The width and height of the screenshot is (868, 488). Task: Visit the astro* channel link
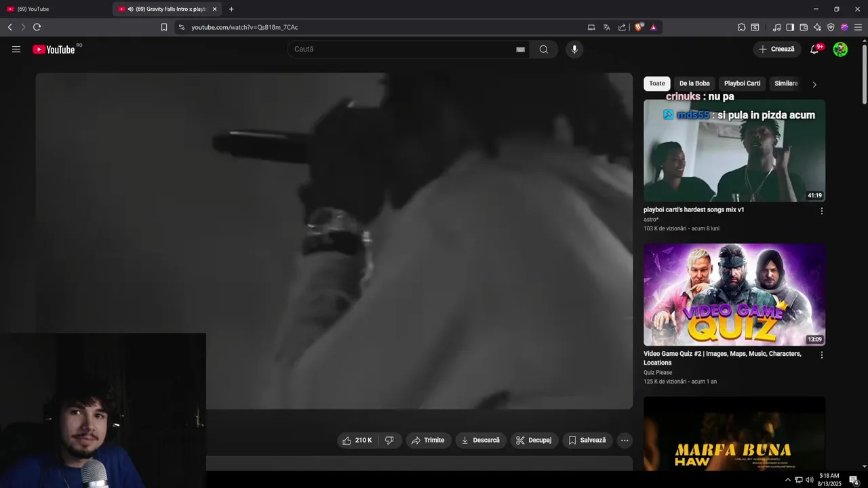pos(651,220)
